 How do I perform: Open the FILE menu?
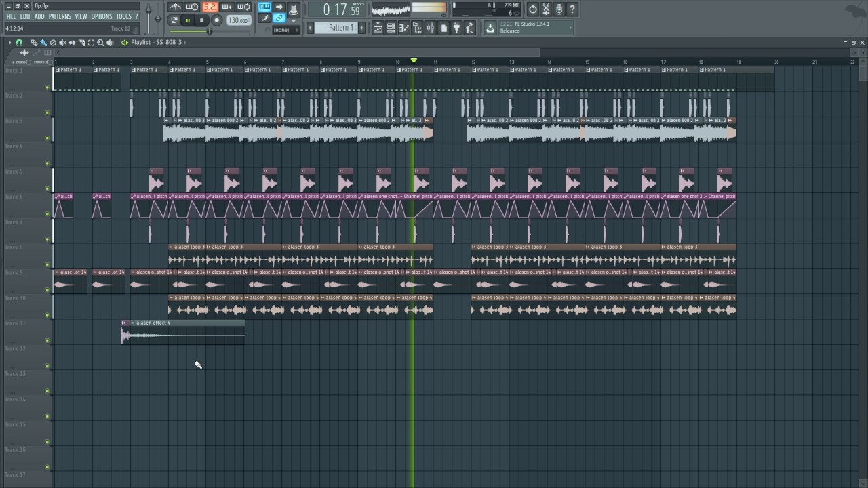tap(11, 16)
